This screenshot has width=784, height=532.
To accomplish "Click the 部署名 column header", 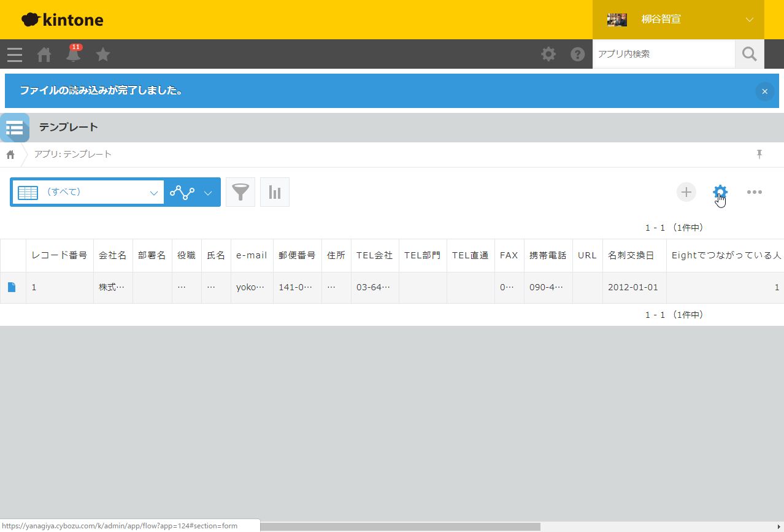I will [152, 255].
